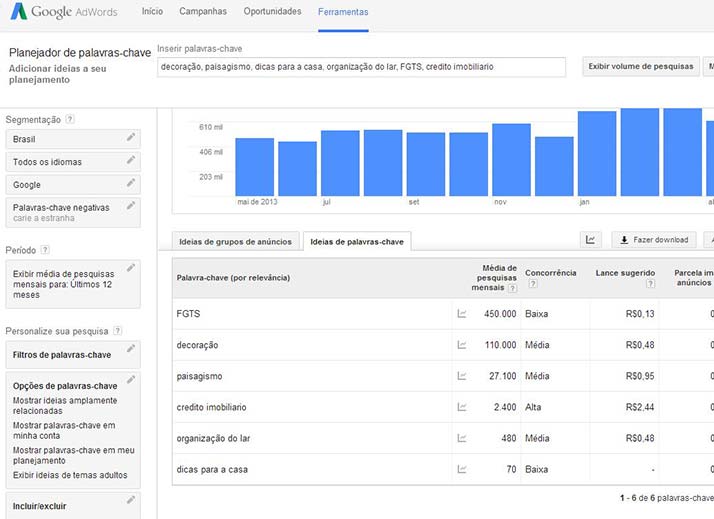Click Planejador de palavras-chave heading

pos(80,52)
